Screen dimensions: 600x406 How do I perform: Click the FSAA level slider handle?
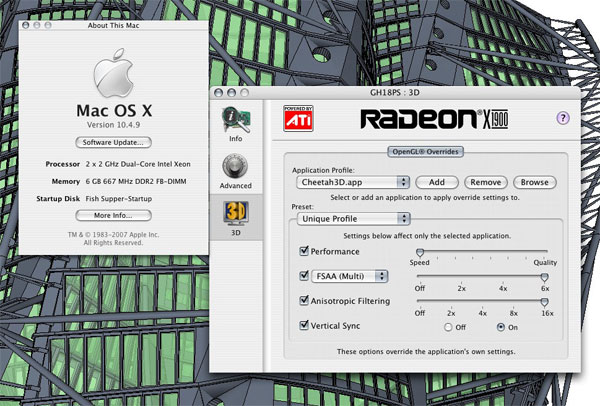tap(544, 277)
